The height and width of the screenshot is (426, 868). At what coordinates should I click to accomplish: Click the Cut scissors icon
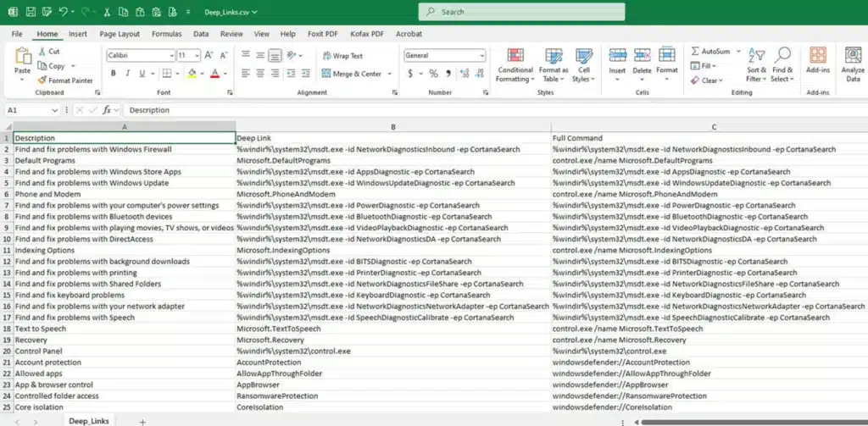pos(42,52)
